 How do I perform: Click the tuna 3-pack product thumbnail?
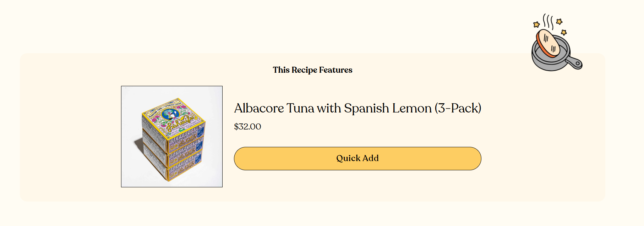[172, 137]
